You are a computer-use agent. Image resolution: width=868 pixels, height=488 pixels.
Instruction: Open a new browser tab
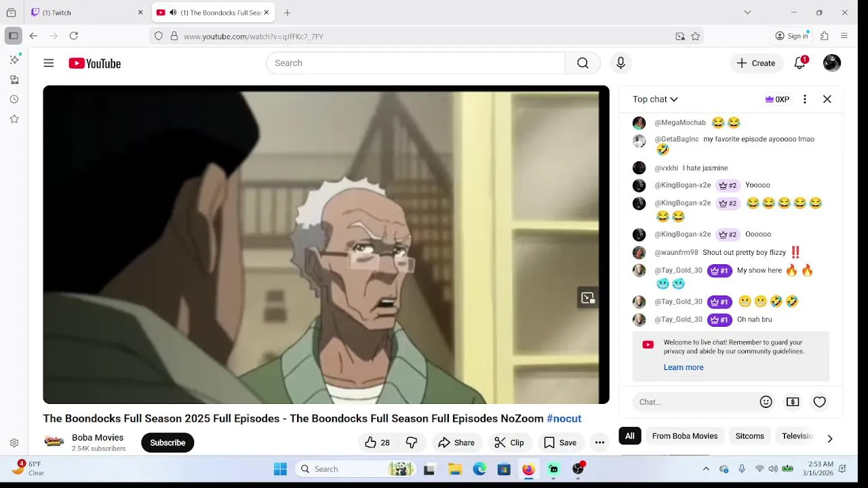288,12
